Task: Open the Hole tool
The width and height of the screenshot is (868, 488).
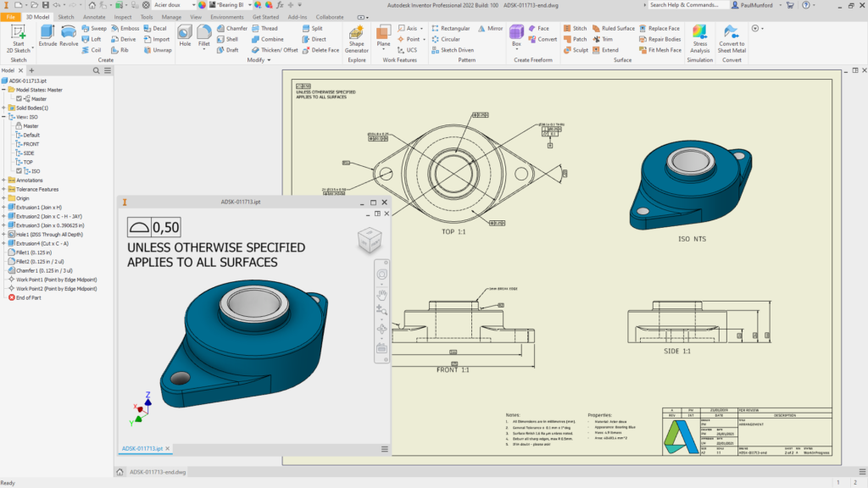Action: [x=185, y=36]
